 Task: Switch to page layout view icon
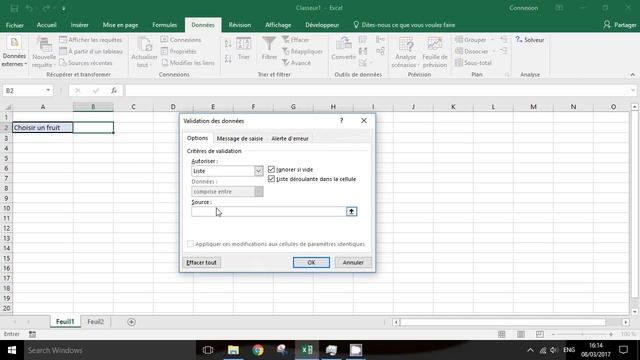(x=521, y=334)
